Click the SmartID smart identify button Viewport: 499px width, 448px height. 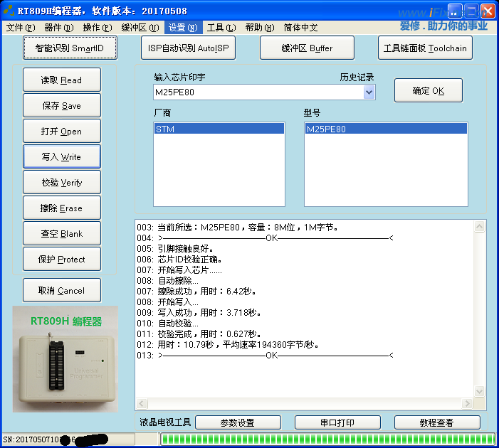(70, 48)
